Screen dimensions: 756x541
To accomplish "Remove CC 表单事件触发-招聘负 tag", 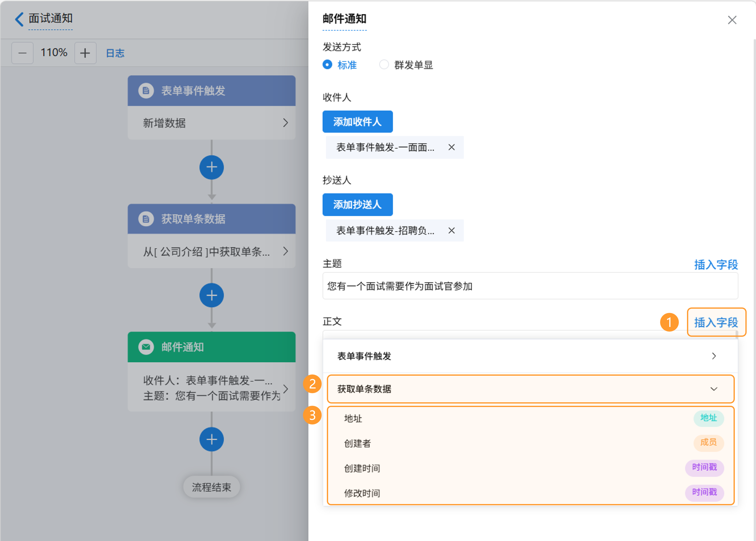I will pos(451,231).
